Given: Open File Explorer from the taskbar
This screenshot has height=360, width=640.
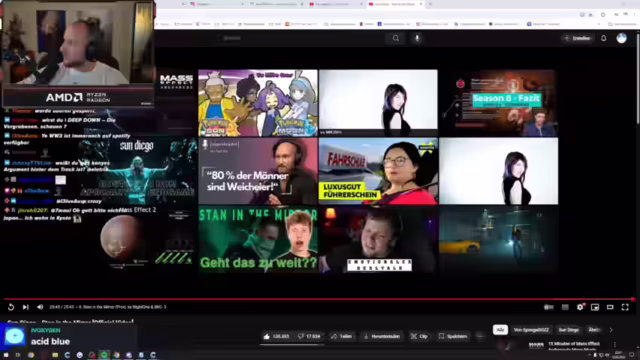Looking at the screenshot, I should pyautogui.click(x=55, y=355).
